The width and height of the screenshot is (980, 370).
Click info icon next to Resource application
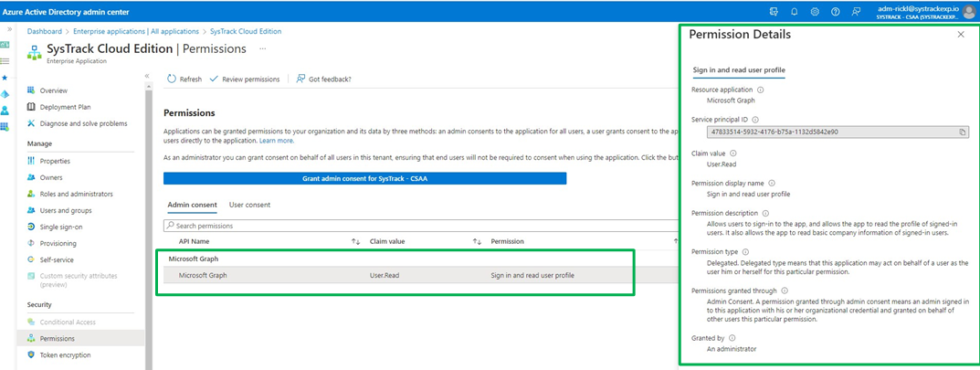[760, 90]
